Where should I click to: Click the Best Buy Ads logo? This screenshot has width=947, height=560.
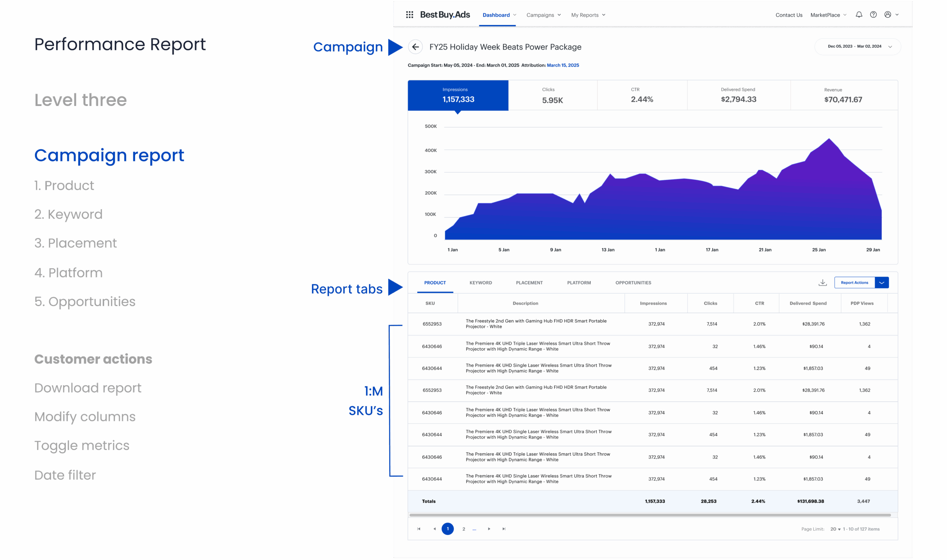[445, 15]
